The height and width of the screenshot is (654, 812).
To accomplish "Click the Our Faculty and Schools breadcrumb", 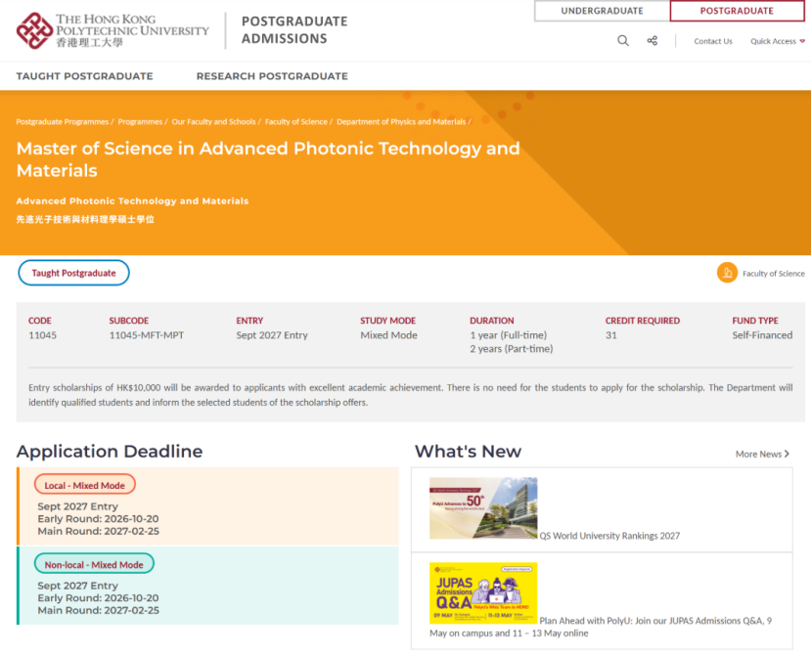I will pyautogui.click(x=213, y=121).
